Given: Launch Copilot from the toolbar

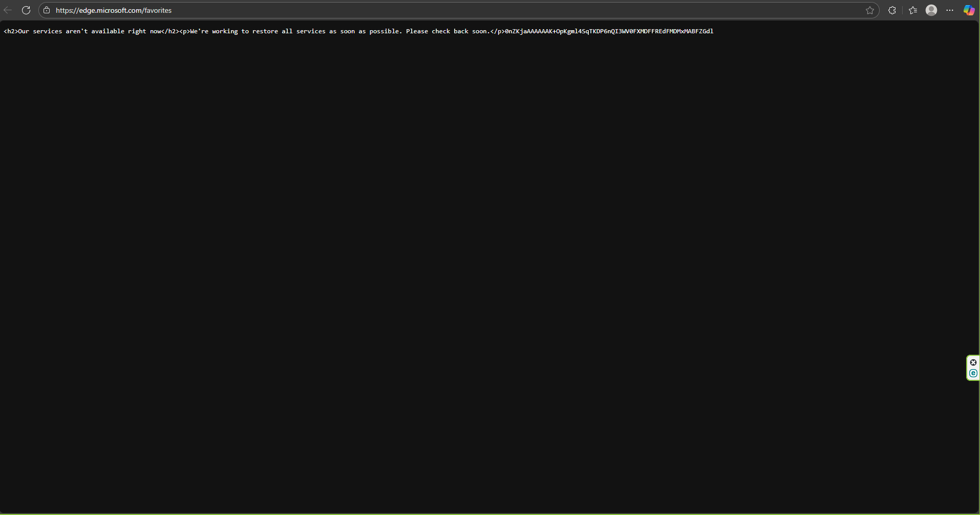Looking at the screenshot, I should (x=969, y=10).
